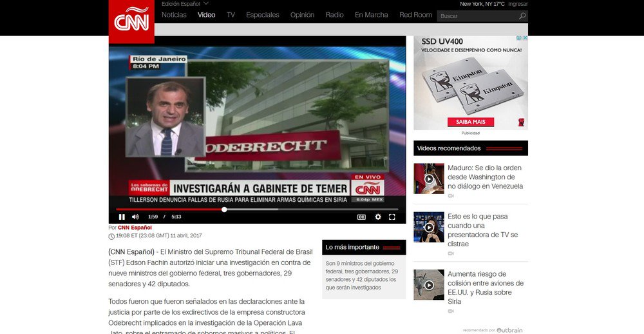Click the Ingresar login link
The width and height of the screenshot is (644, 334).
click(518, 4)
